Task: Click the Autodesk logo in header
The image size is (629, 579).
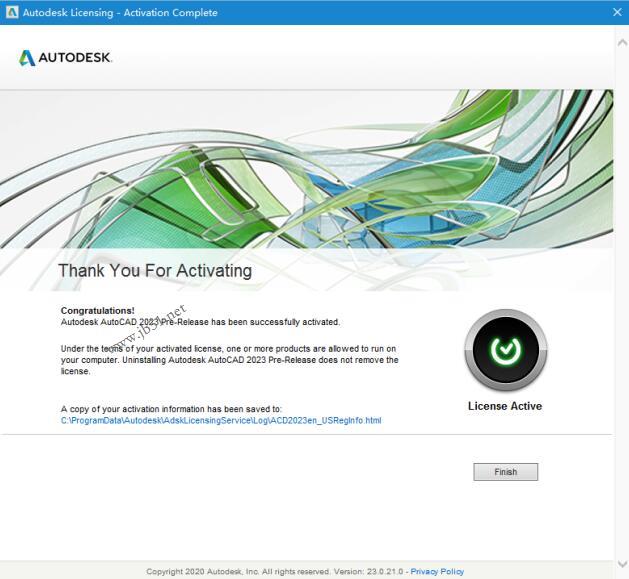Action: [x=66, y=58]
